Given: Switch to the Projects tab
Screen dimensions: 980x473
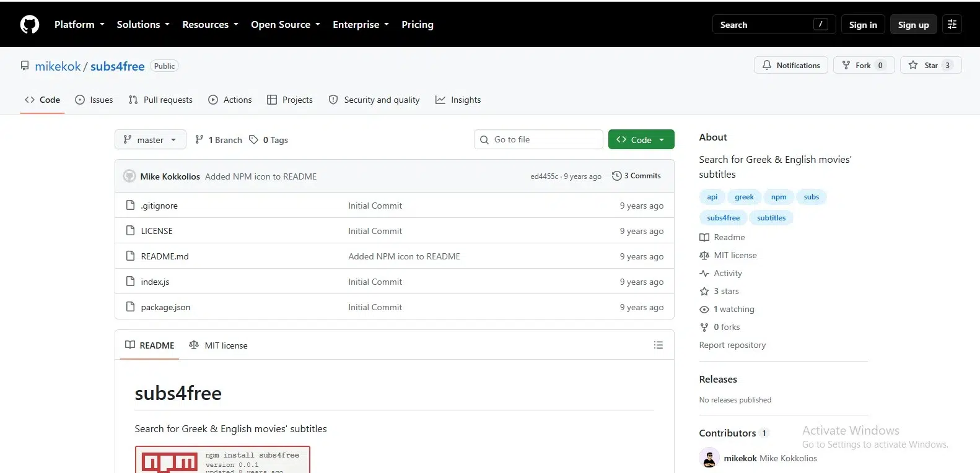Looking at the screenshot, I should click(289, 100).
